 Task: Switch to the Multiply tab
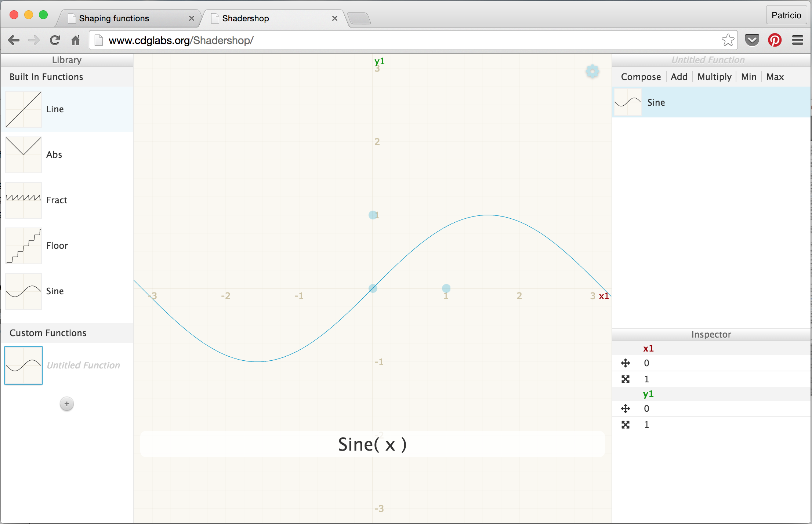(x=714, y=77)
